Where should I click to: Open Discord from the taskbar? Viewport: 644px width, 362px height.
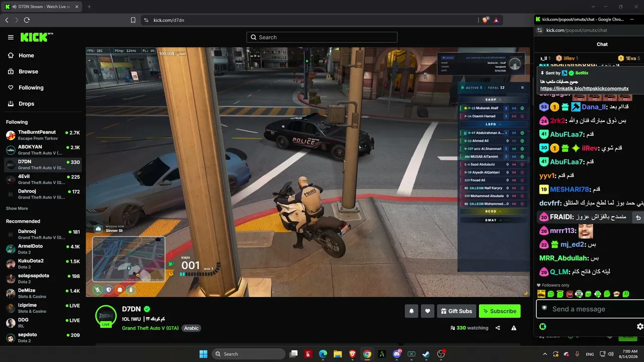(397, 354)
